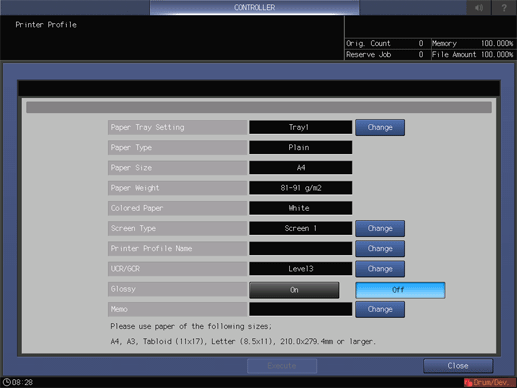Click the File Amount 100.000% entry
The height and width of the screenshot is (388, 517).
[x=473, y=55]
